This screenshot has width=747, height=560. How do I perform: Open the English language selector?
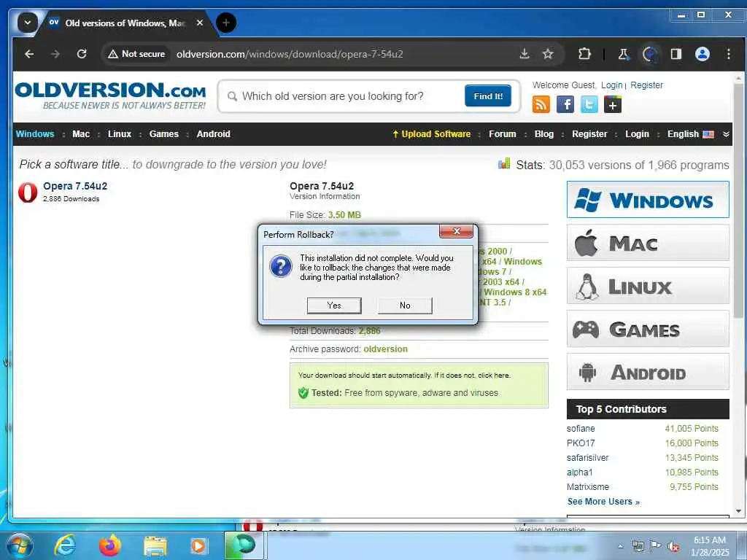(x=690, y=134)
